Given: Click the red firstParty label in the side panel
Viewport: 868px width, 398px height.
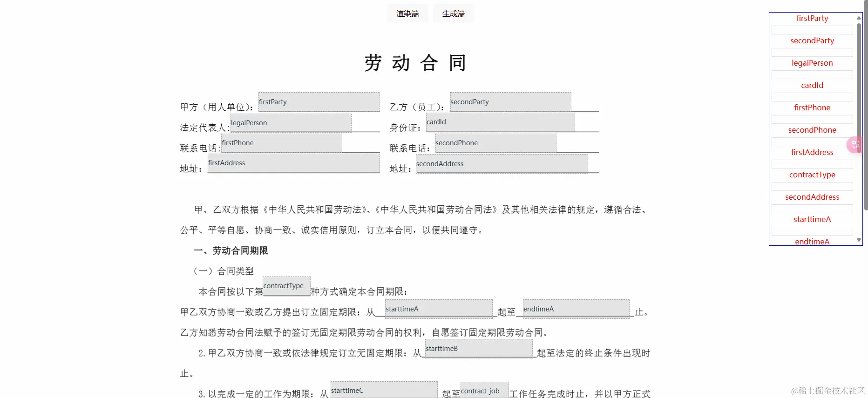Looking at the screenshot, I should [812, 18].
